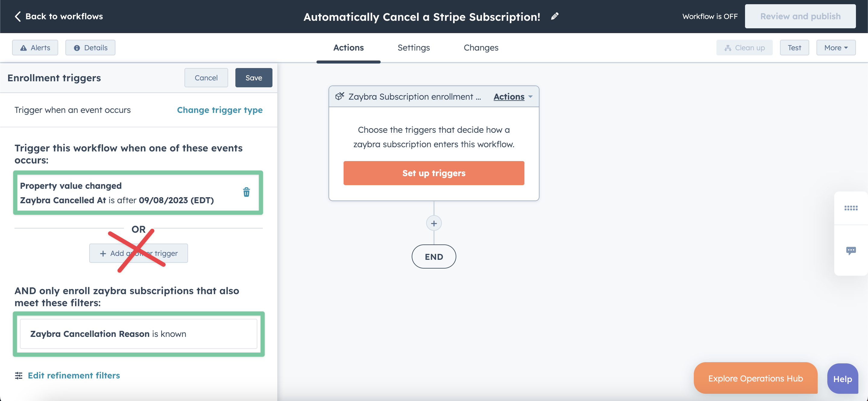
Task: Expand the More dropdown menu
Action: (836, 48)
